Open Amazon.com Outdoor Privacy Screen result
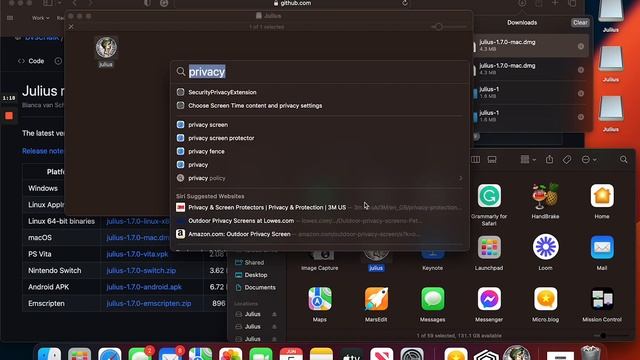The height and width of the screenshot is (360, 640). pos(320,234)
